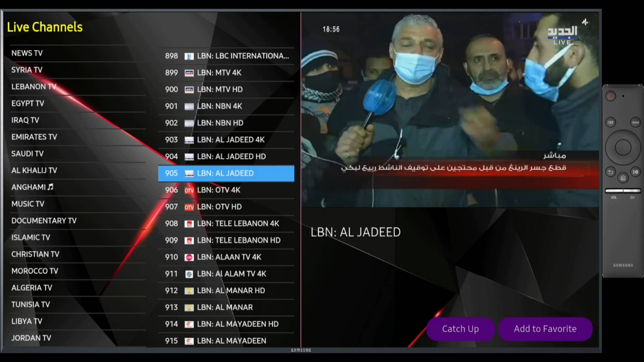
Task: Select channel 915 LBN: AL MAYADEEN
Action: point(226,341)
